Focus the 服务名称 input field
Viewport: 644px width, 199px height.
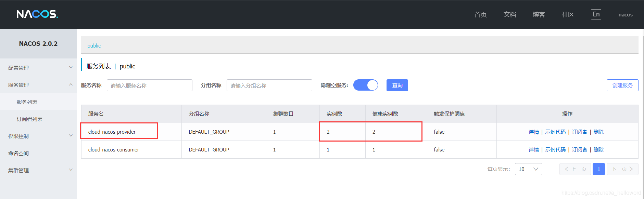click(150, 85)
